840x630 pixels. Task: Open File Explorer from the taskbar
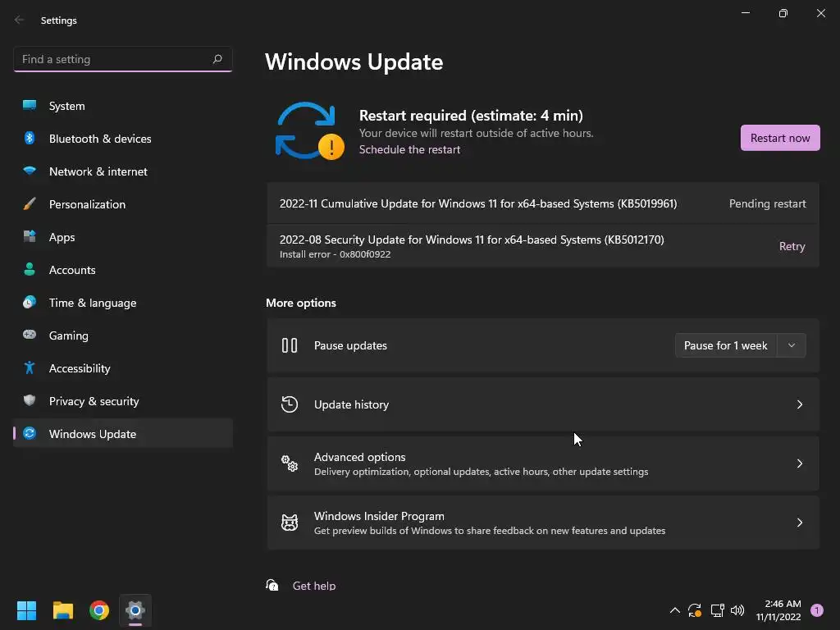click(62, 610)
